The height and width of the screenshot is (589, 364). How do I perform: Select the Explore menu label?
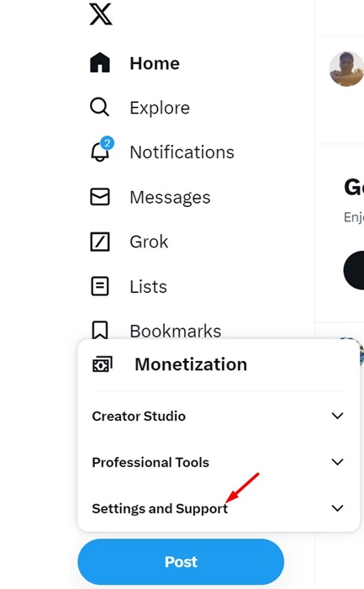pyautogui.click(x=160, y=108)
